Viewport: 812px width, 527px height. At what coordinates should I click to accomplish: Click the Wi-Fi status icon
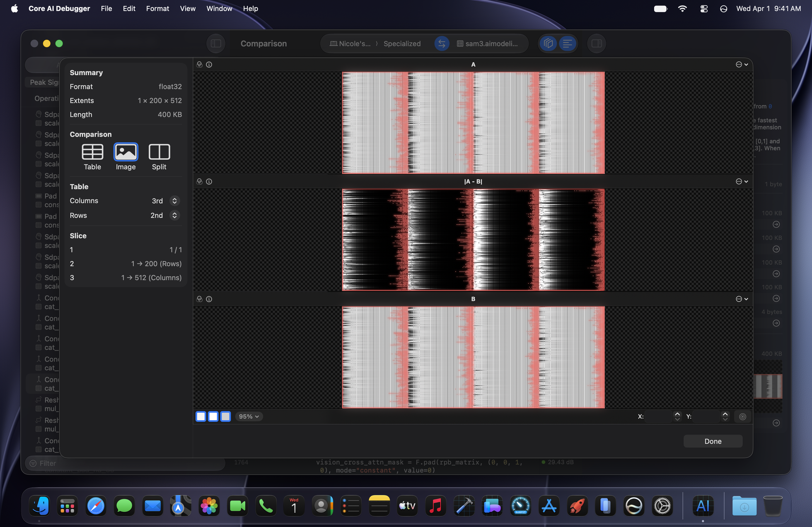tap(682, 9)
